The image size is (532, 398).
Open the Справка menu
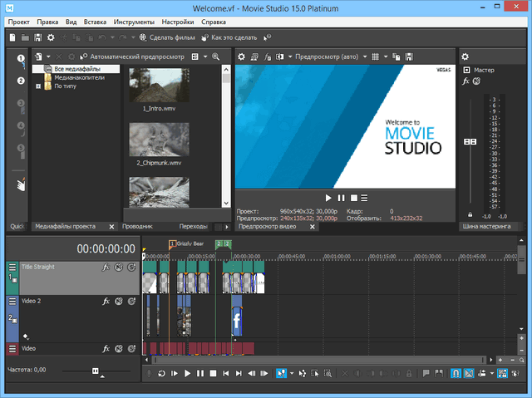coord(214,22)
